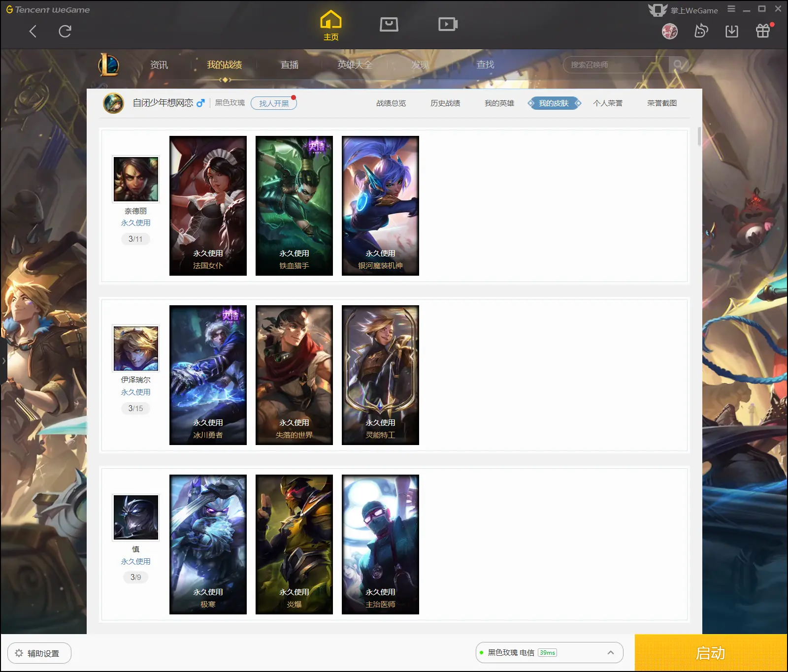The image size is (788, 672).
Task: Click the chevron arrow in server selector
Action: (x=611, y=653)
